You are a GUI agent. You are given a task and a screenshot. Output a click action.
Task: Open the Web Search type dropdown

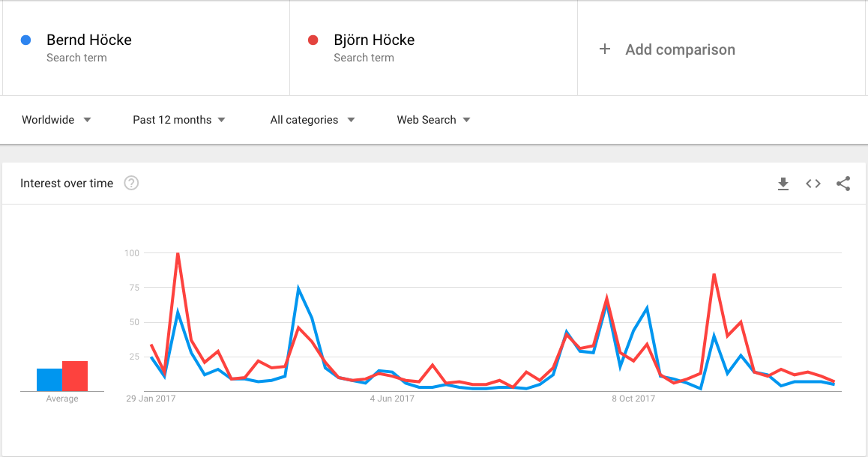pyautogui.click(x=433, y=120)
